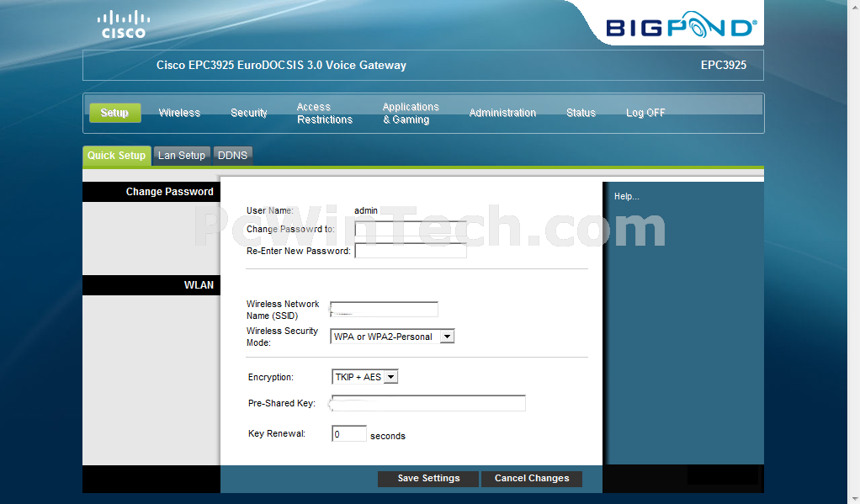
Task: Open the Wireless menu
Action: pyautogui.click(x=179, y=113)
